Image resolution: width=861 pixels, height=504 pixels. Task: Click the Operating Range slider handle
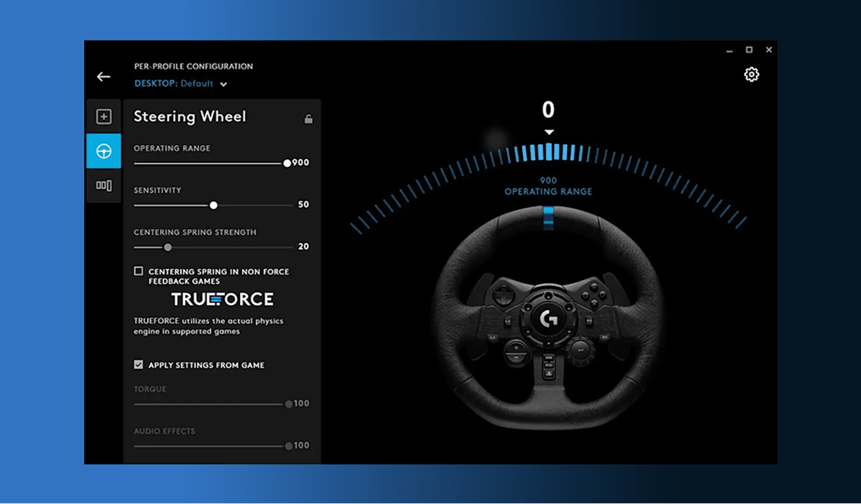[287, 163]
